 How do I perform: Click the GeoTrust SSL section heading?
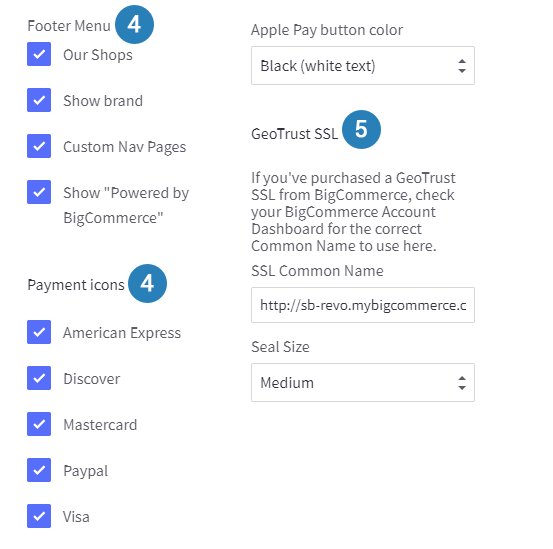pyautogui.click(x=294, y=134)
